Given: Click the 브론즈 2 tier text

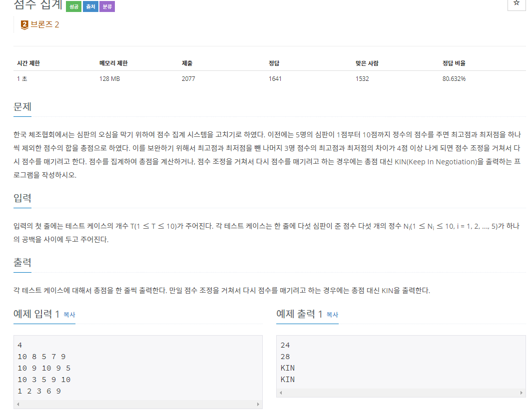Looking at the screenshot, I should coord(45,24).
